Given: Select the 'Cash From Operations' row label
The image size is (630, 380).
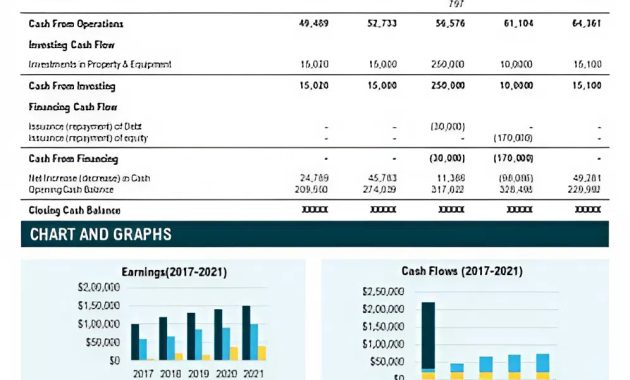Looking at the screenshot, I should pyautogui.click(x=76, y=24).
